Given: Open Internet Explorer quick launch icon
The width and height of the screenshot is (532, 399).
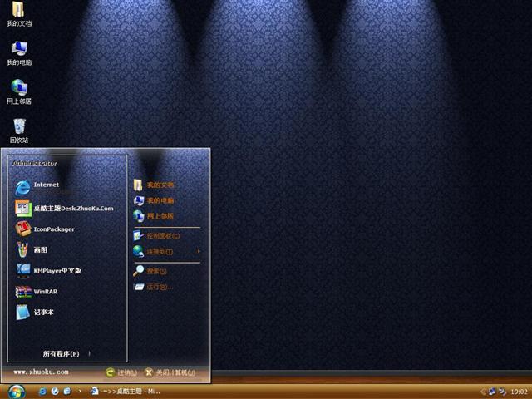Looking at the screenshot, I should (x=42, y=392).
